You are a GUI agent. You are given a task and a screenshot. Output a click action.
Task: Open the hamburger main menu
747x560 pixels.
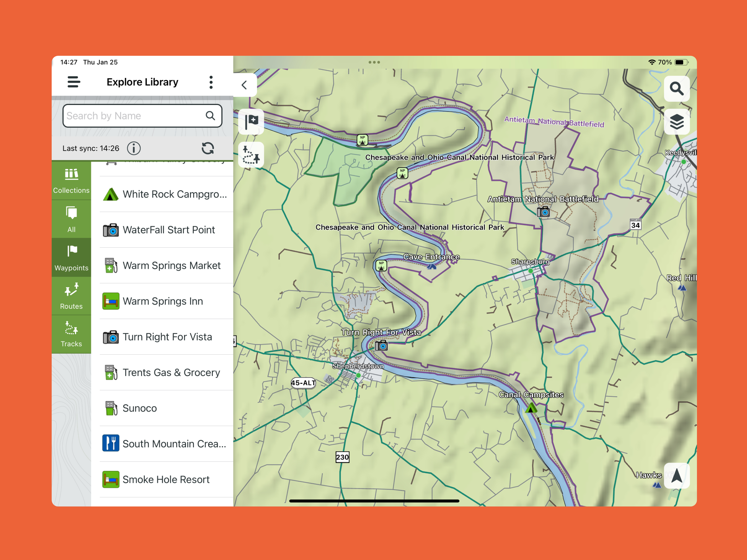point(74,82)
